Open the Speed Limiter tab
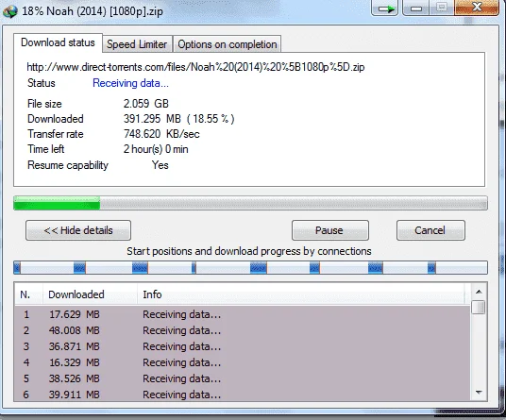 (137, 44)
